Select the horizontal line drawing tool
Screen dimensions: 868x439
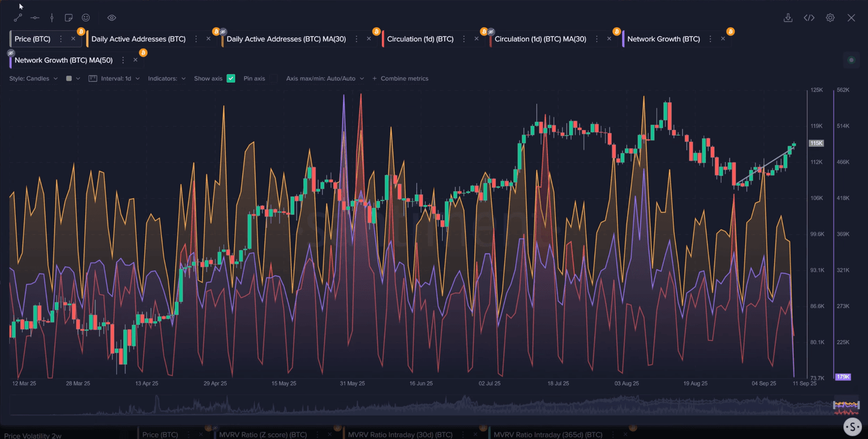click(x=35, y=18)
